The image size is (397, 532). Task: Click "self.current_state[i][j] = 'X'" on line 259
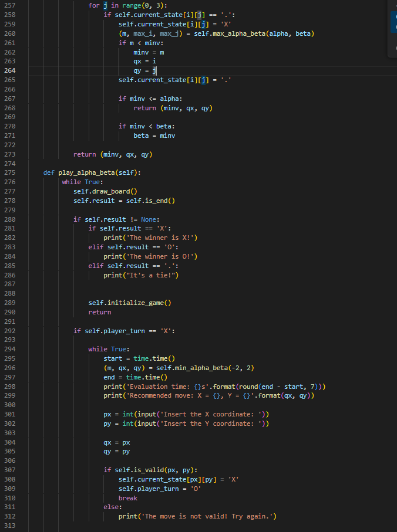(175, 24)
